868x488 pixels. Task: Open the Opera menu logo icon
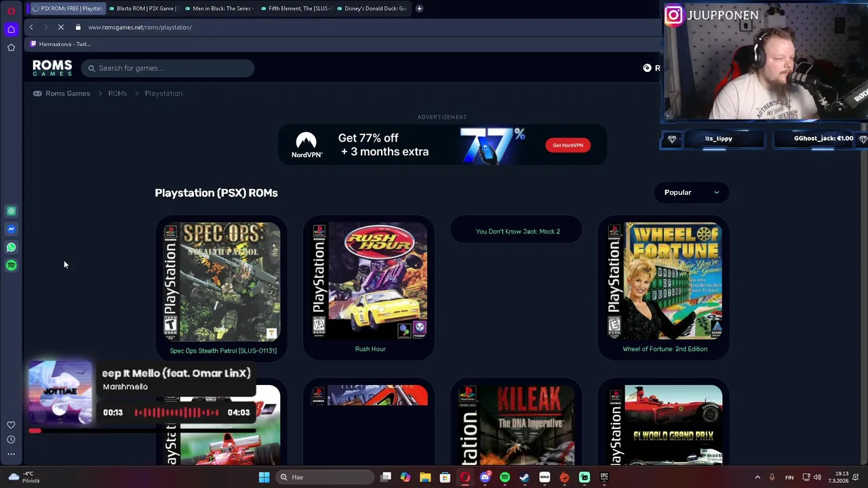pos(11,11)
